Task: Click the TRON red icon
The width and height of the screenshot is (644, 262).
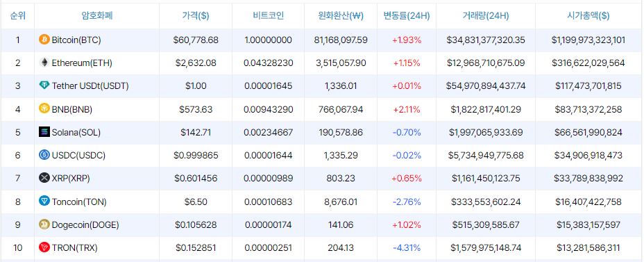Action: (x=44, y=247)
